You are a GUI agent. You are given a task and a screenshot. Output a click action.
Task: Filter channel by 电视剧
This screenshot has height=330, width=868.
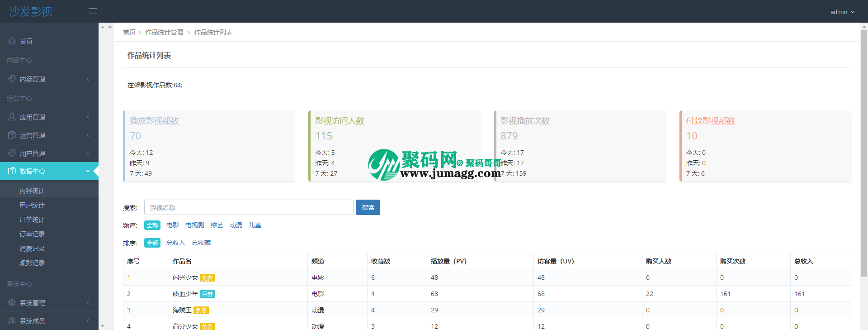tap(194, 225)
